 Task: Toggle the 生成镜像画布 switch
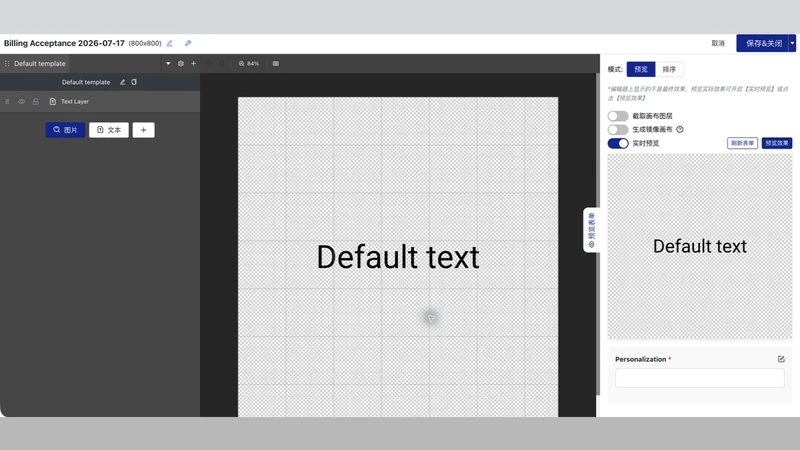click(x=618, y=130)
